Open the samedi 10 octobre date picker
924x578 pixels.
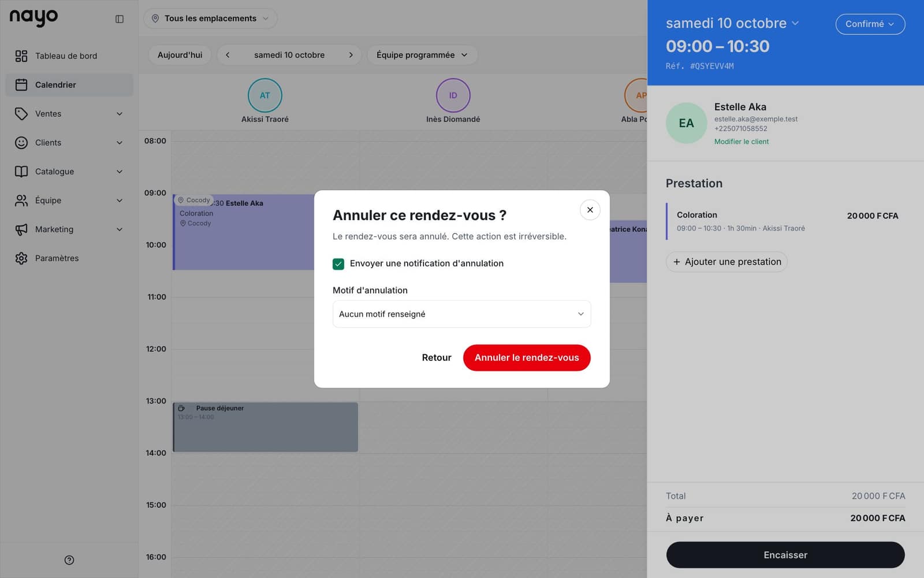[x=289, y=55]
